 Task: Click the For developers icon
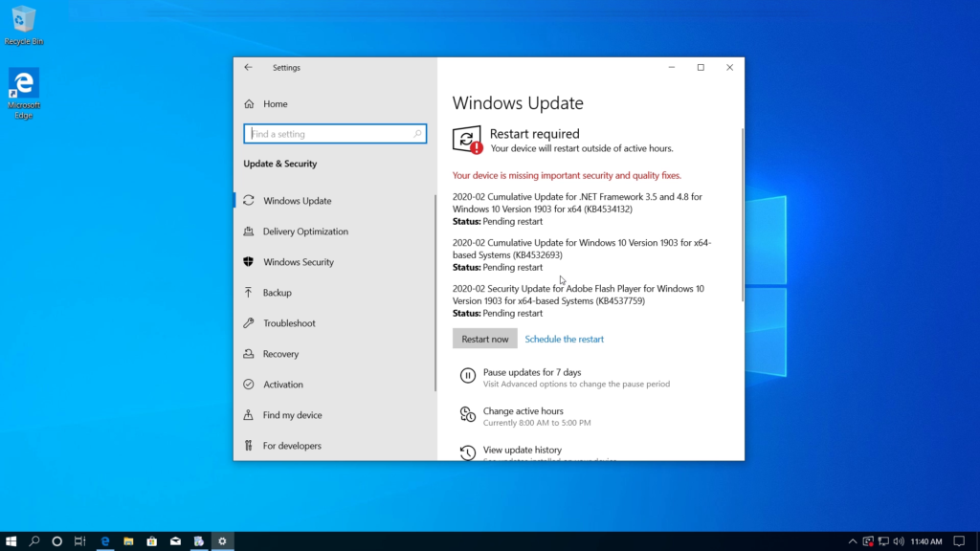[248, 446]
